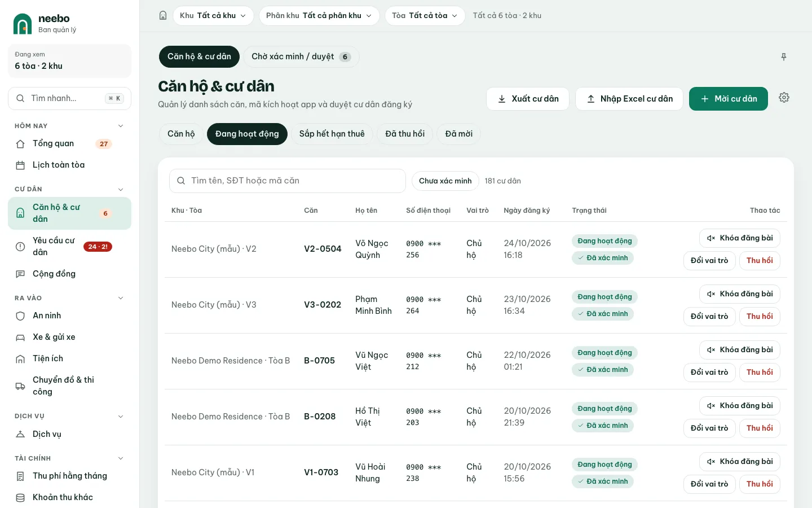Viewport: 812px width, 508px height.
Task: Go to Yêu cầu cư dân in the sidebar
Action: pyautogui.click(x=69, y=247)
